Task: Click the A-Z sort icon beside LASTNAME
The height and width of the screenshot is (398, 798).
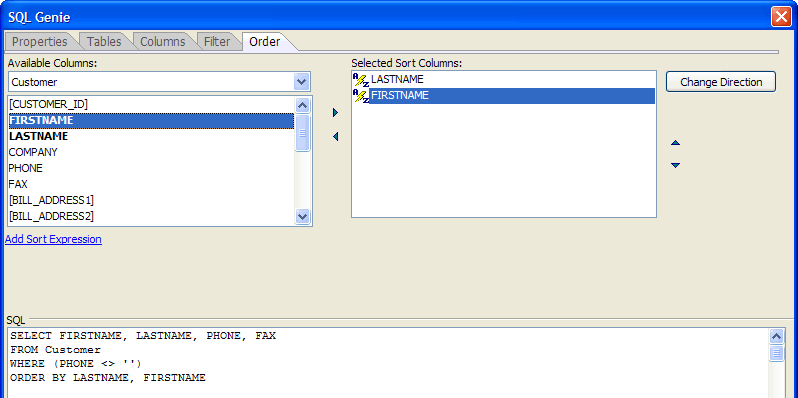Action: coord(360,80)
